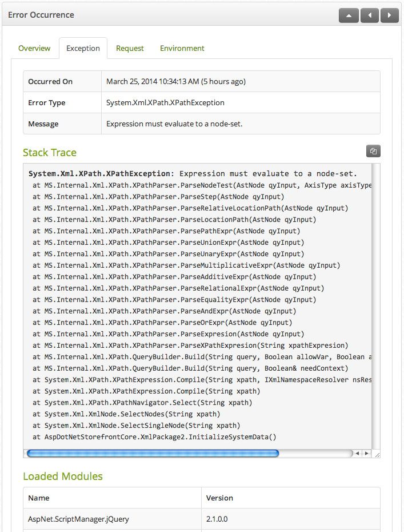Click the version 2.1.0.0 cell
The height and width of the screenshot is (532, 404).
tap(217, 518)
